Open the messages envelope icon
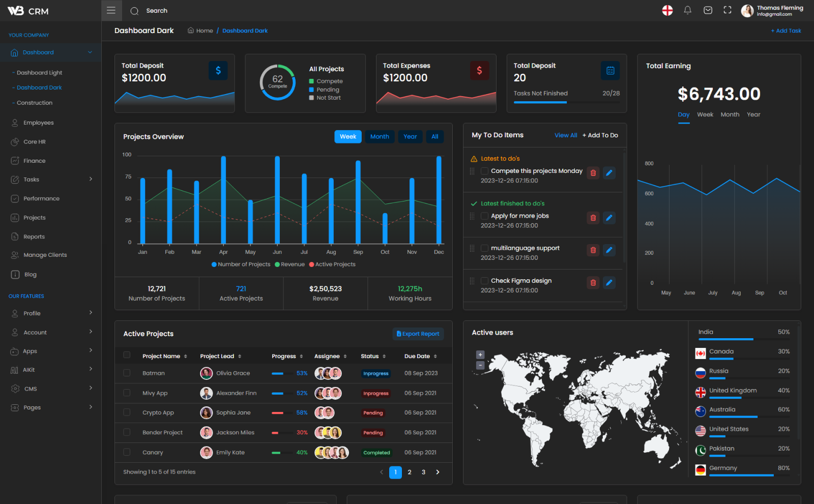The width and height of the screenshot is (814, 504). point(708,10)
